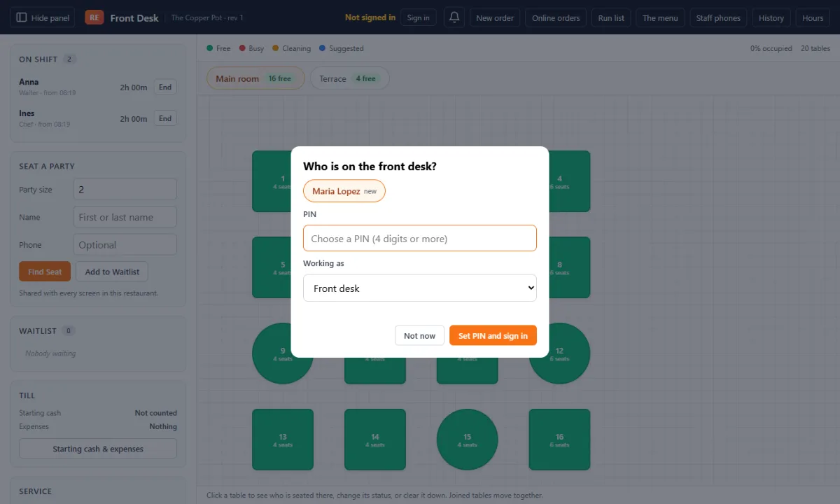The image size is (840, 504).
Task: Focus the Party size field
Action: pyautogui.click(x=125, y=189)
